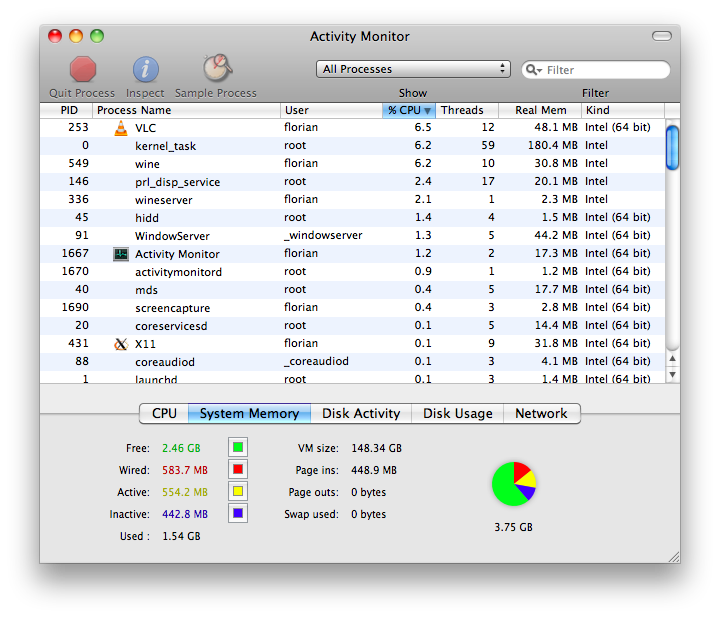The width and height of the screenshot is (720, 618).
Task: Open the Disk Activity tab
Action: point(360,413)
